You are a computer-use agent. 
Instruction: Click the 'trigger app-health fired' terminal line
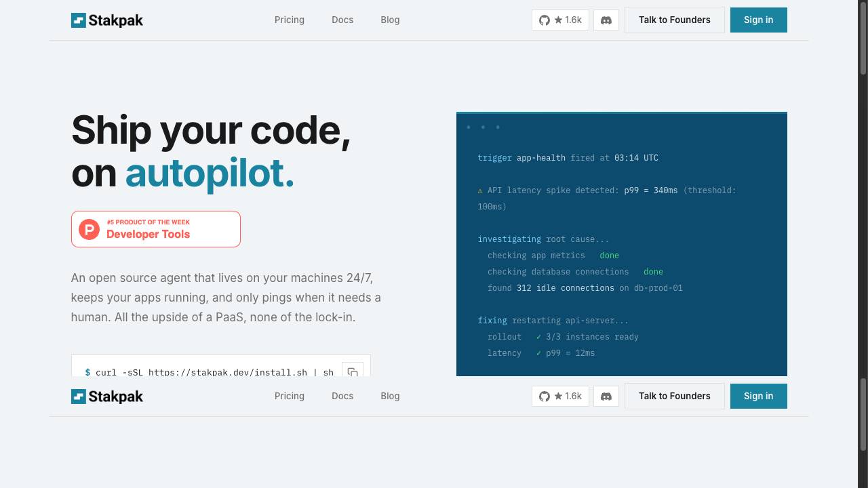[x=568, y=158]
